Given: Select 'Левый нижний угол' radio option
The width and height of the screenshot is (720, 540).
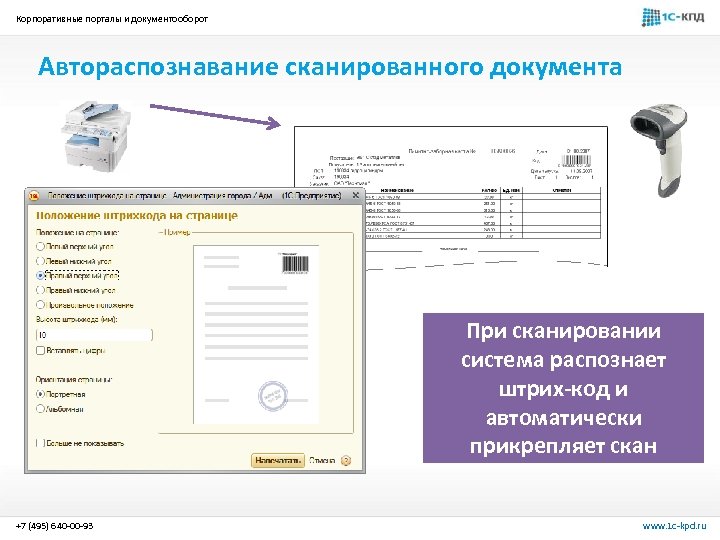Looking at the screenshot, I should point(40,261).
